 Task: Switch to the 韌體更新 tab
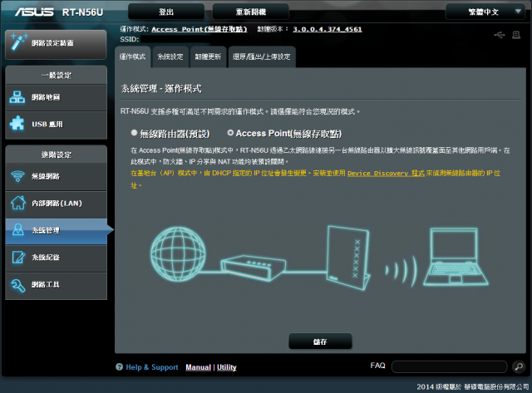(208, 56)
